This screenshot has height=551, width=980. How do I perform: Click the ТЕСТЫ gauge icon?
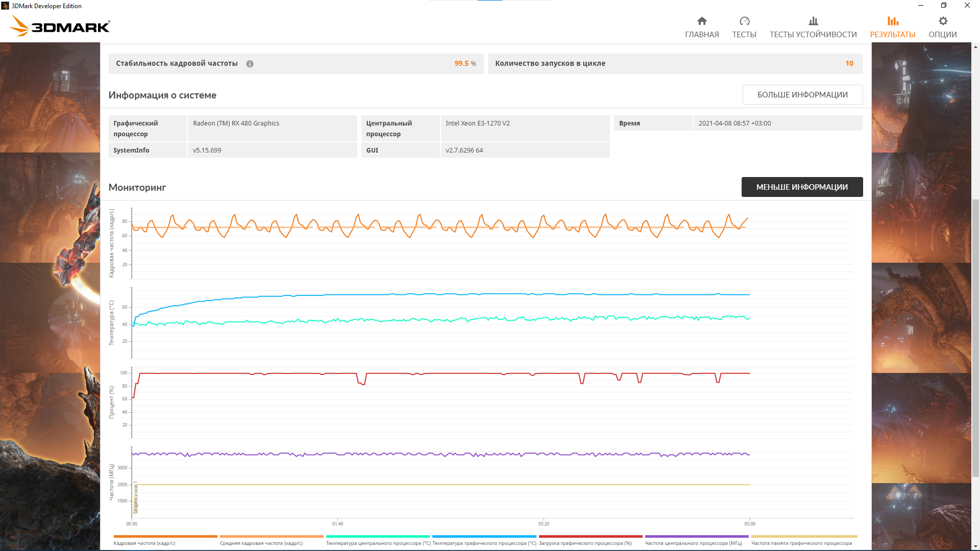[x=744, y=21]
